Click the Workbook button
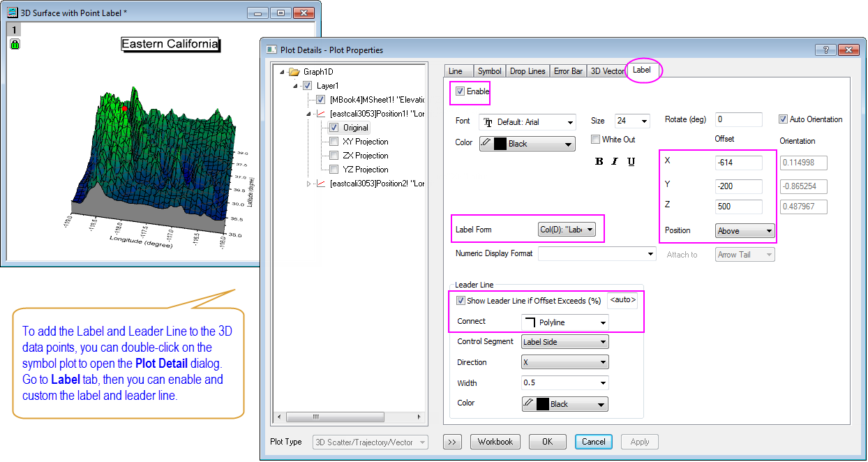868x462 pixels. [x=495, y=442]
